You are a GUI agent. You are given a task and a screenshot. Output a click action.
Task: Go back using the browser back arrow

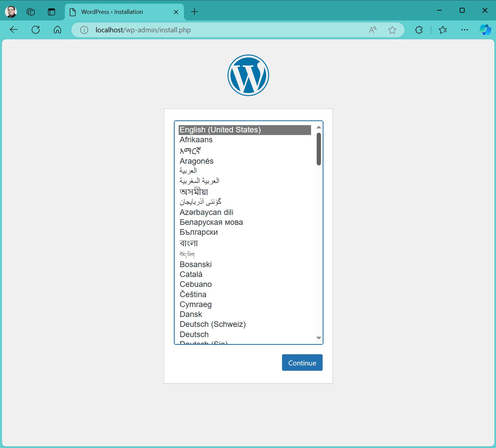tap(14, 30)
